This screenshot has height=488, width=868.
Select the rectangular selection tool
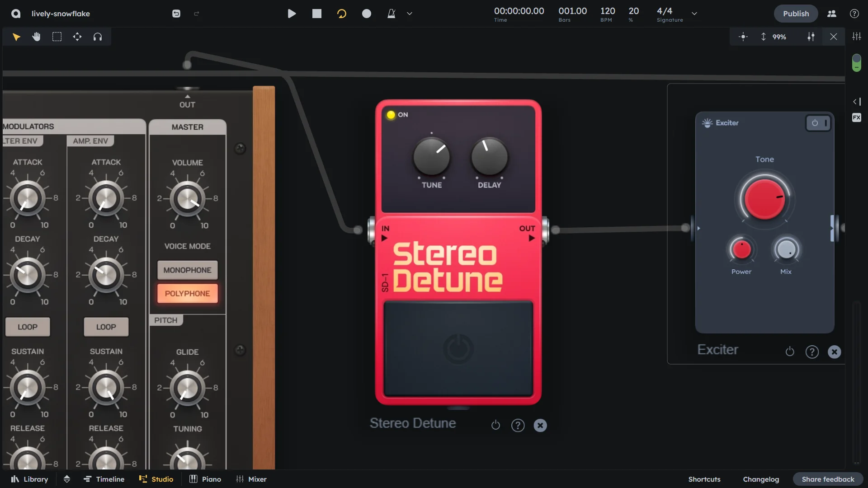point(57,37)
